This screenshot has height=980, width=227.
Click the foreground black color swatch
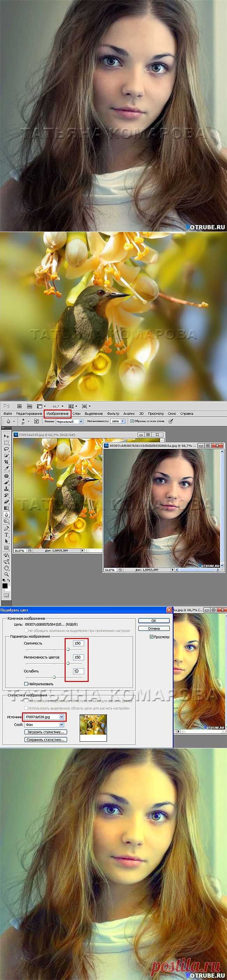pyautogui.click(x=5, y=586)
